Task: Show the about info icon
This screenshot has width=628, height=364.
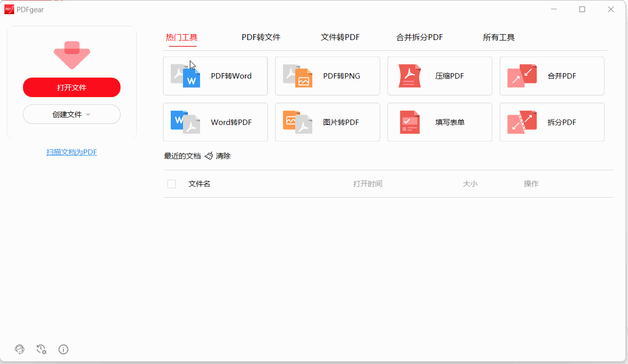Action: tap(63, 349)
